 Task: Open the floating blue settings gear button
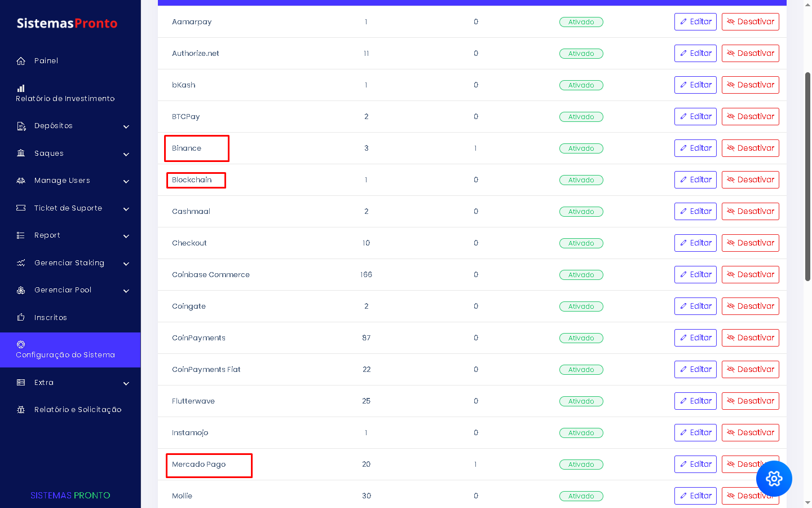pyautogui.click(x=774, y=479)
